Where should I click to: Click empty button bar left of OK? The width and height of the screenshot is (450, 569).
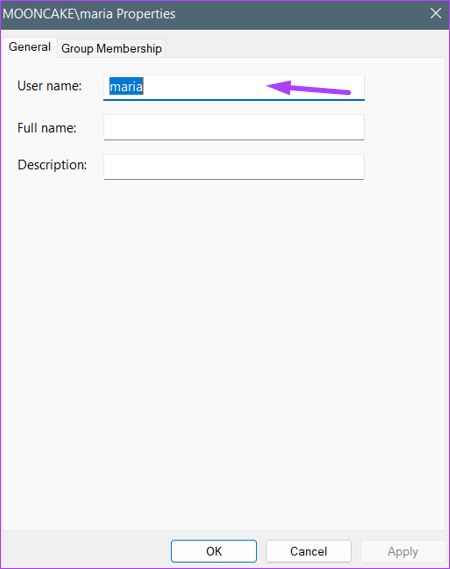(86, 551)
